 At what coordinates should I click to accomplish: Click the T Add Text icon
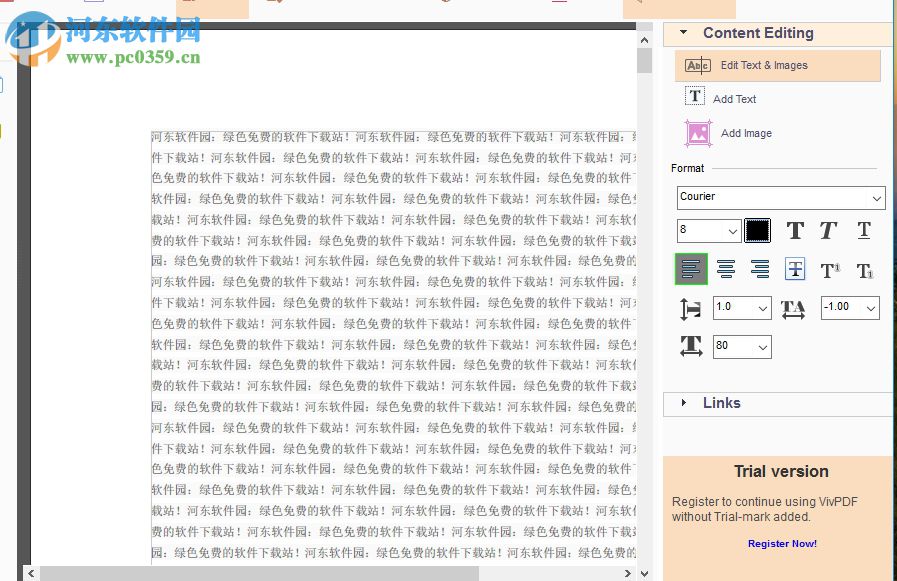(x=695, y=96)
